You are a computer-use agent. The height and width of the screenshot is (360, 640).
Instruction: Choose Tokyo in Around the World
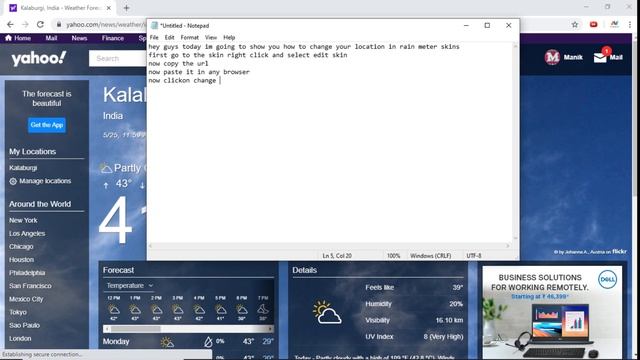pyautogui.click(x=18, y=312)
